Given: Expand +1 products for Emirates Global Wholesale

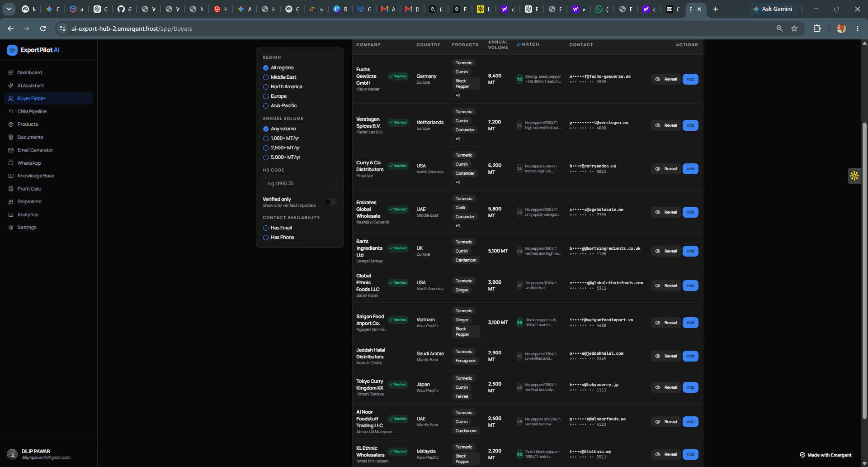Looking at the screenshot, I should 458,226.
